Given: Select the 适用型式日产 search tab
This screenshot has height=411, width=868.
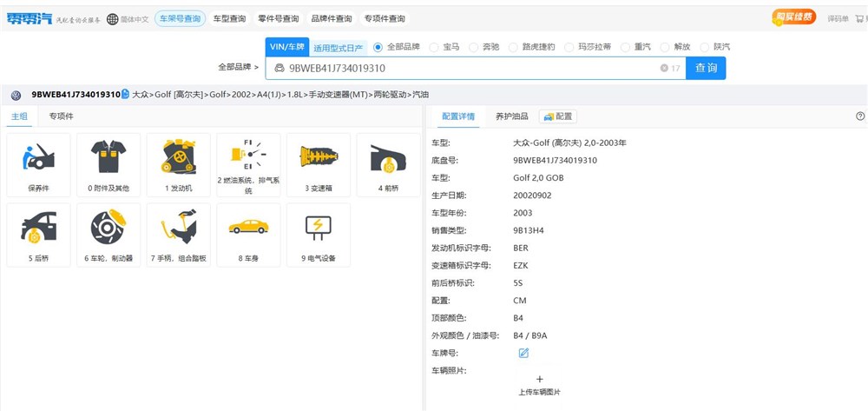Looking at the screenshot, I should tap(338, 48).
